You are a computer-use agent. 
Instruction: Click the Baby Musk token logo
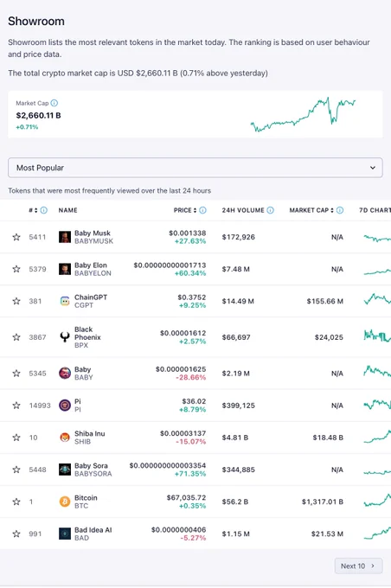[65, 237]
